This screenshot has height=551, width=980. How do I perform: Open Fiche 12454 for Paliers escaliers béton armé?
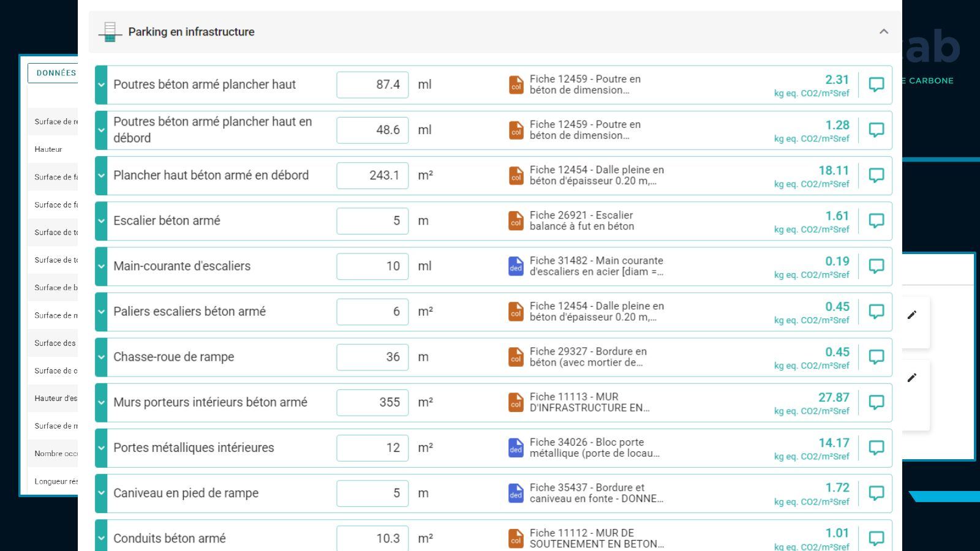click(x=597, y=311)
